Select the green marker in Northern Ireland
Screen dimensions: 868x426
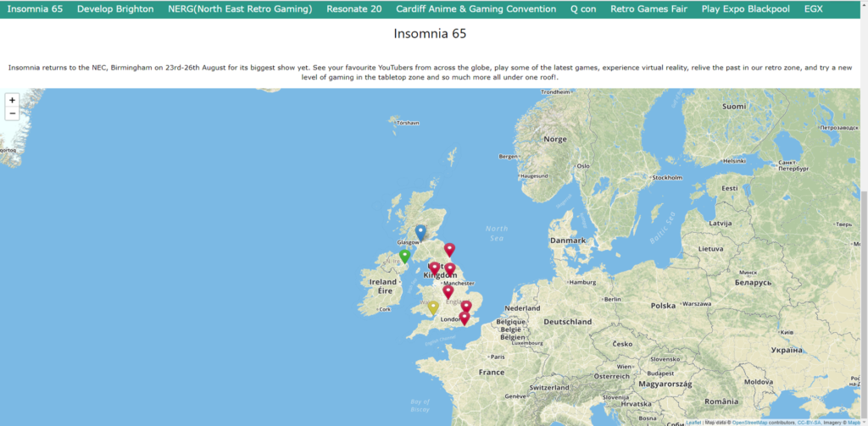(x=404, y=256)
